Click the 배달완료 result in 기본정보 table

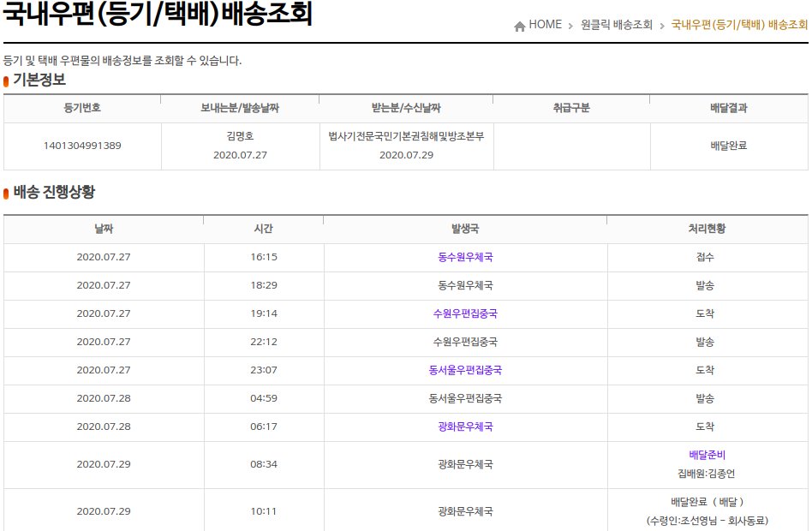click(x=729, y=146)
